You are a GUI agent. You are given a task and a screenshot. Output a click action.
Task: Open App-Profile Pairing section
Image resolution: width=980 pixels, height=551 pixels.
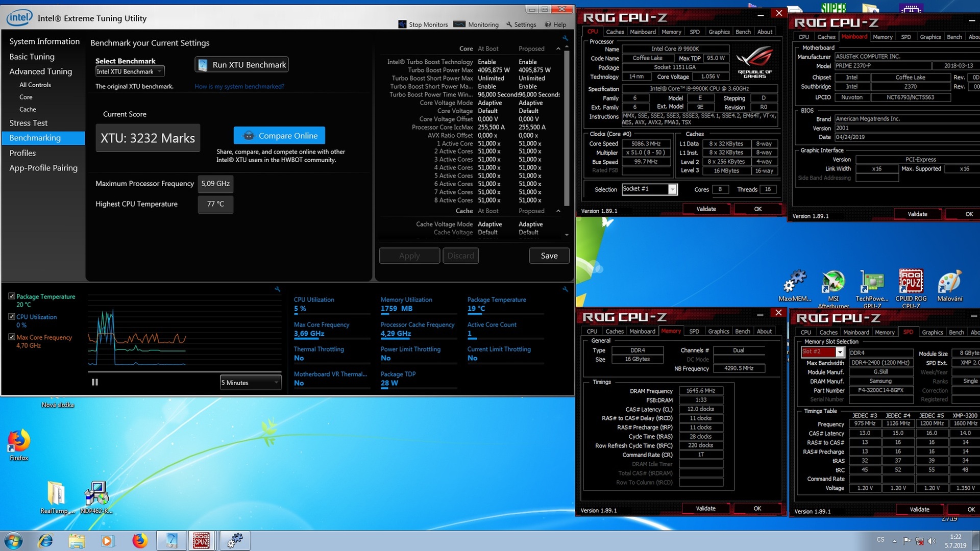click(x=43, y=168)
